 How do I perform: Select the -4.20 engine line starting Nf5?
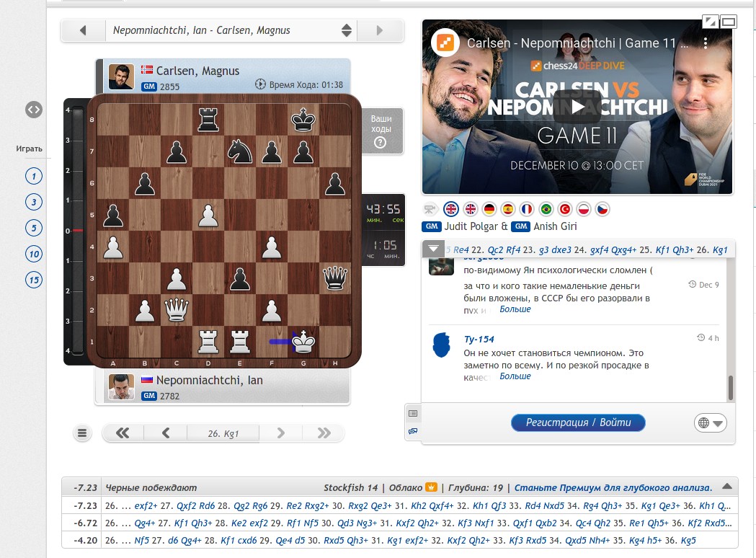tap(400, 540)
